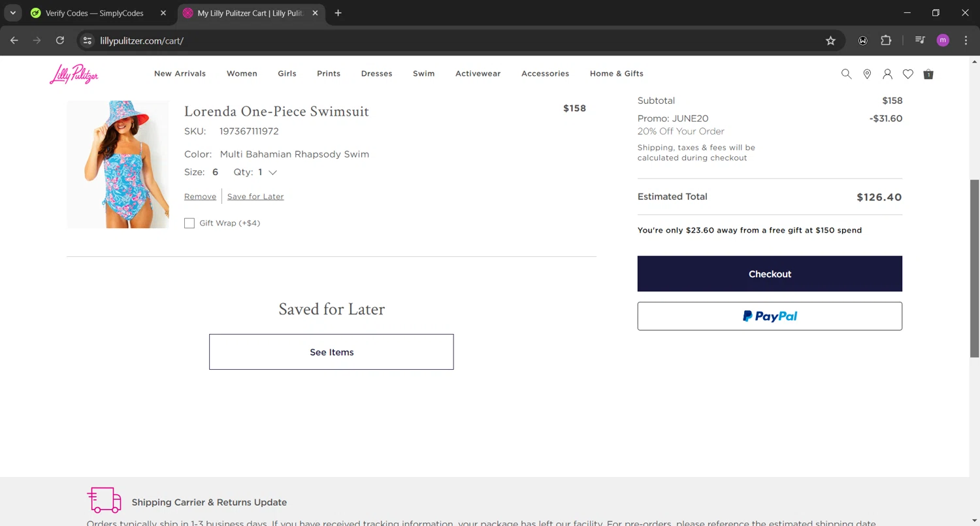Open the Girls menu
This screenshot has height=526, width=980.
point(287,74)
